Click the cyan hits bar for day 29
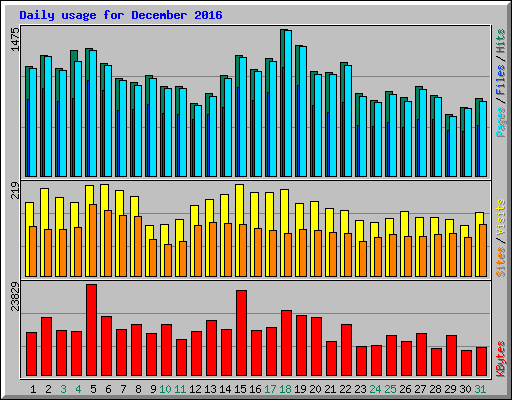 453,146
